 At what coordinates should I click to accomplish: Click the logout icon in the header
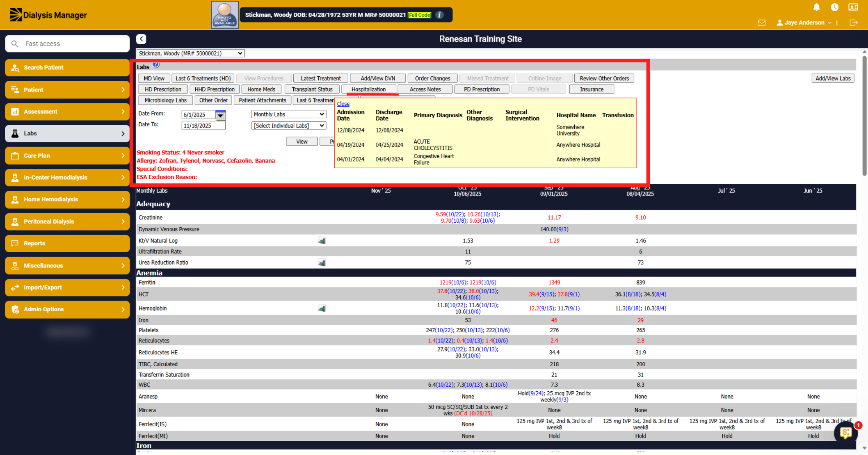tap(854, 23)
